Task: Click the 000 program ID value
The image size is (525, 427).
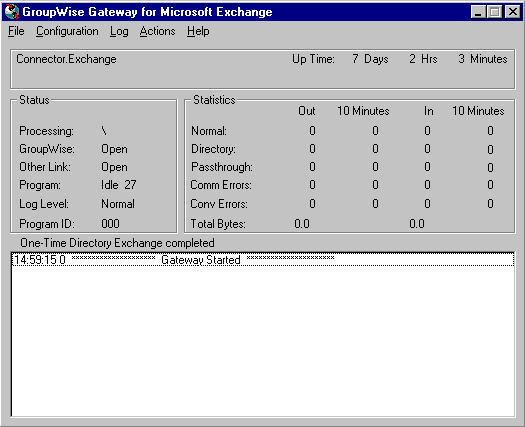Action: pyautogui.click(x=110, y=224)
